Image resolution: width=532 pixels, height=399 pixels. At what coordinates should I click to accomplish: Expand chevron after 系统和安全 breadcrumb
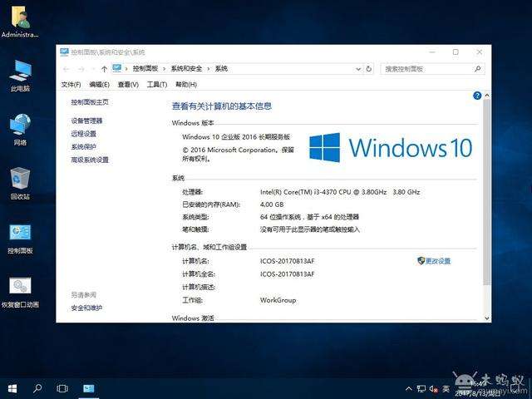click(209, 69)
